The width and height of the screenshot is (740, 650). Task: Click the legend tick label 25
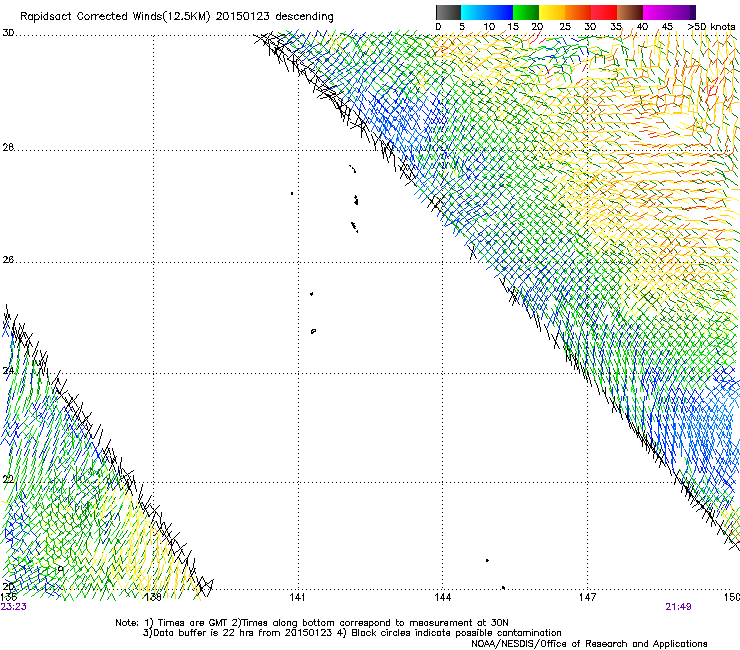click(564, 27)
